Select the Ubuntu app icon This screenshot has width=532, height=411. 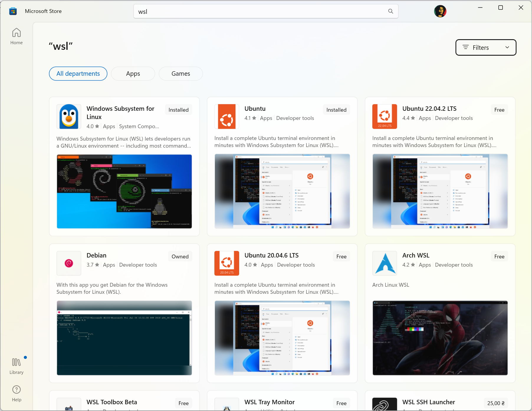tap(226, 116)
